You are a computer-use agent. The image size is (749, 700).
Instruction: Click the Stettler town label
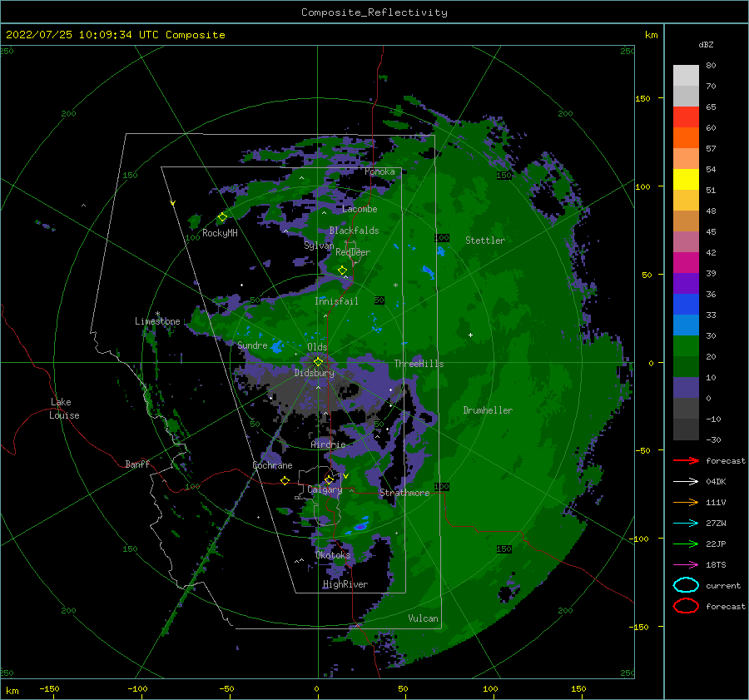coord(485,241)
